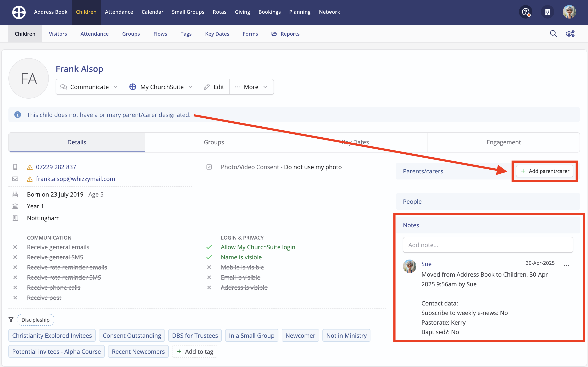Open the Engagement tab

(503, 142)
